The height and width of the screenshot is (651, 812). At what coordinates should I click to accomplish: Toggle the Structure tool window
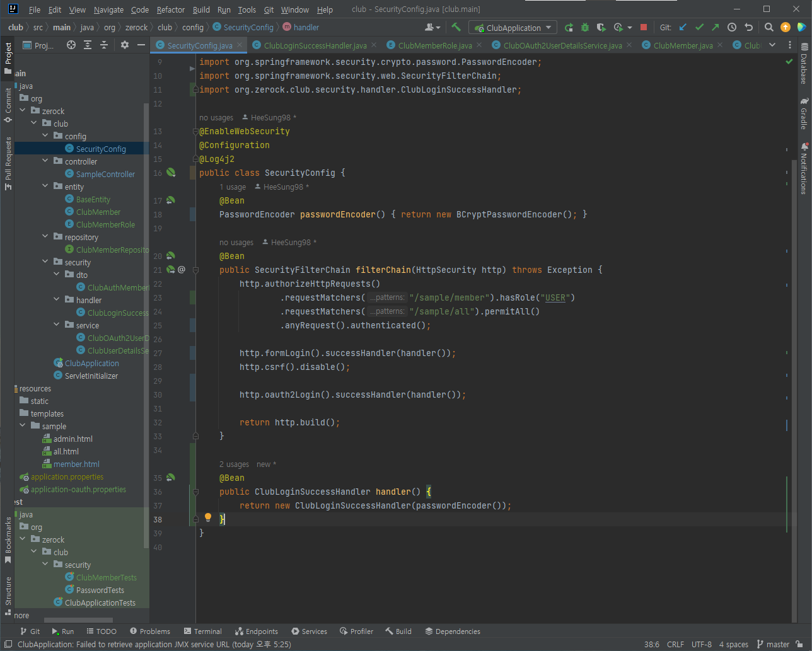(8, 595)
